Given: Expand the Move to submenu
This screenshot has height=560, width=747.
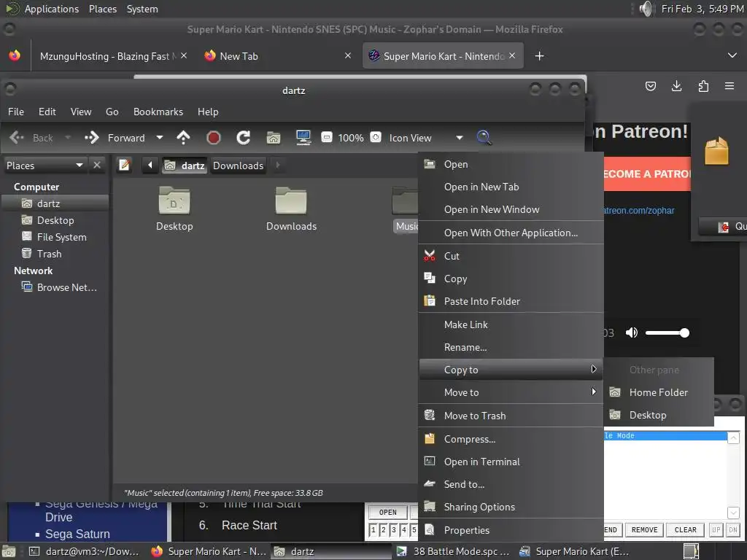Looking at the screenshot, I should click(x=511, y=392).
